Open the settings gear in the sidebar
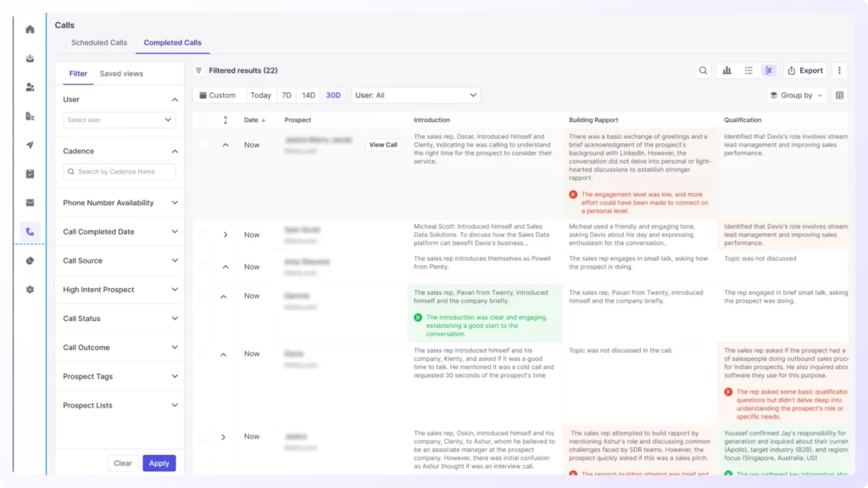 click(31, 291)
